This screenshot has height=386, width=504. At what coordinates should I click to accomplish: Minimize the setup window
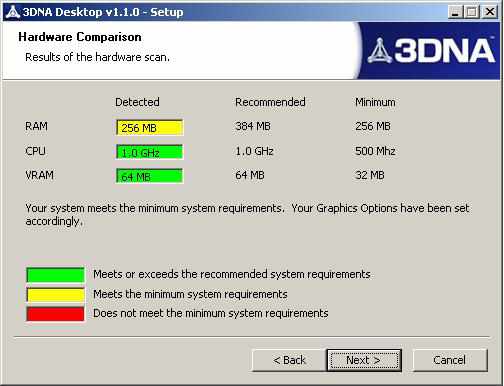pyautogui.click(x=456, y=12)
